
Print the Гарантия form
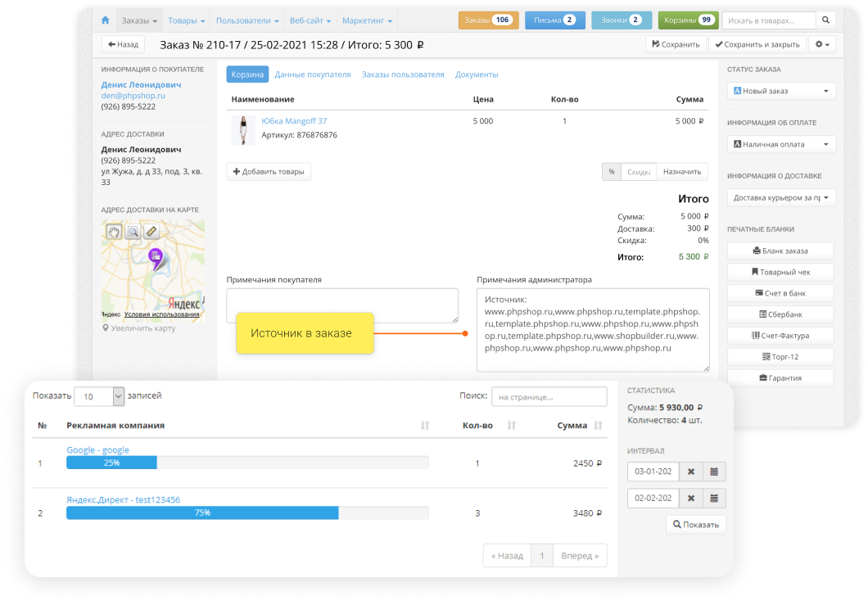tap(780, 378)
